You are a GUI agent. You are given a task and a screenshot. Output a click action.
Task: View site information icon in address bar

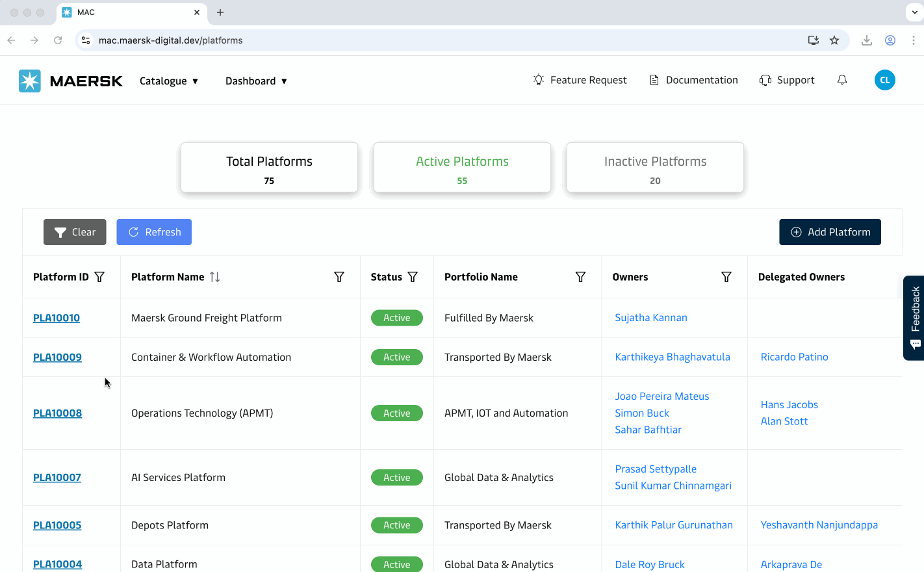(86, 40)
